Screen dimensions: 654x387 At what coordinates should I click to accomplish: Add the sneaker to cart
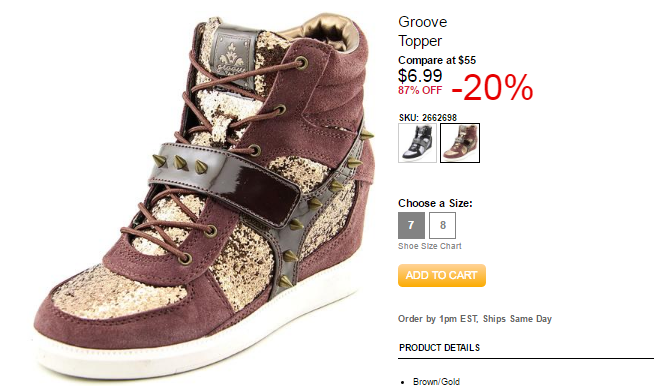442,275
